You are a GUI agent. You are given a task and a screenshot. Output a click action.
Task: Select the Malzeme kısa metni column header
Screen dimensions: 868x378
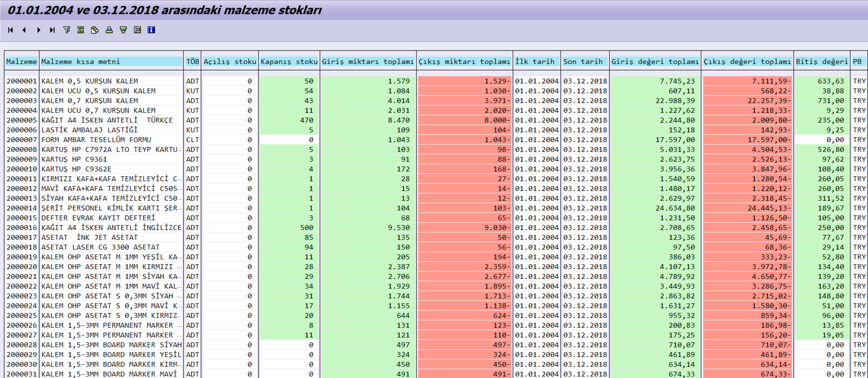point(112,62)
